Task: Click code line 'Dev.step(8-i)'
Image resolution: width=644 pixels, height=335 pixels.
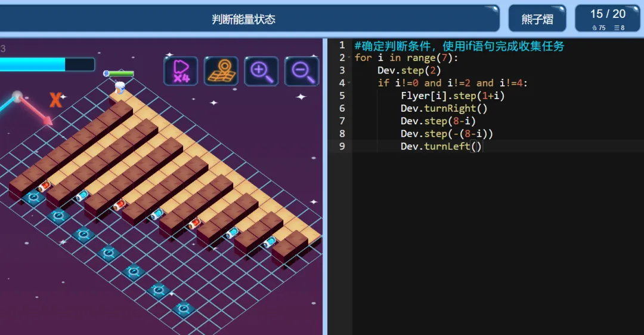Action: pyautogui.click(x=438, y=121)
